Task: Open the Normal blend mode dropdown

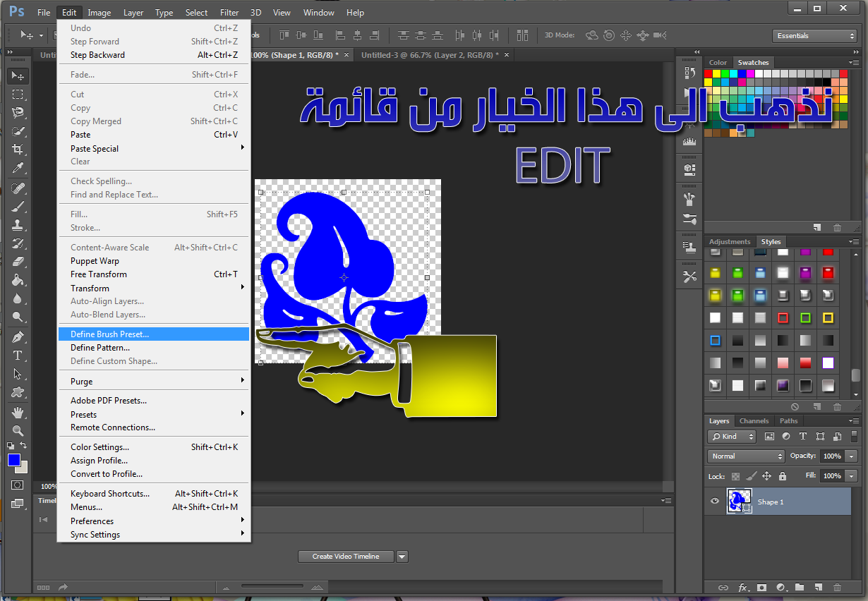Action: [x=746, y=456]
